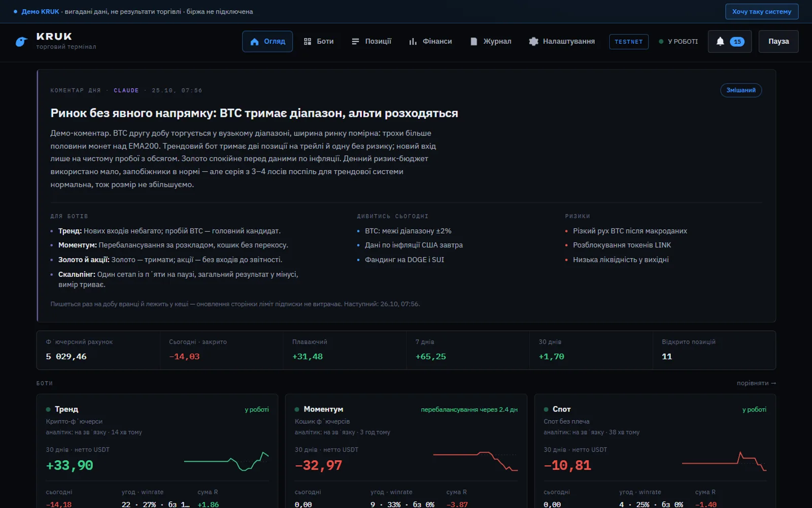This screenshot has width=812, height=508.
Task: Click the Моментум 30-day sparkline chart
Action: pos(476,462)
